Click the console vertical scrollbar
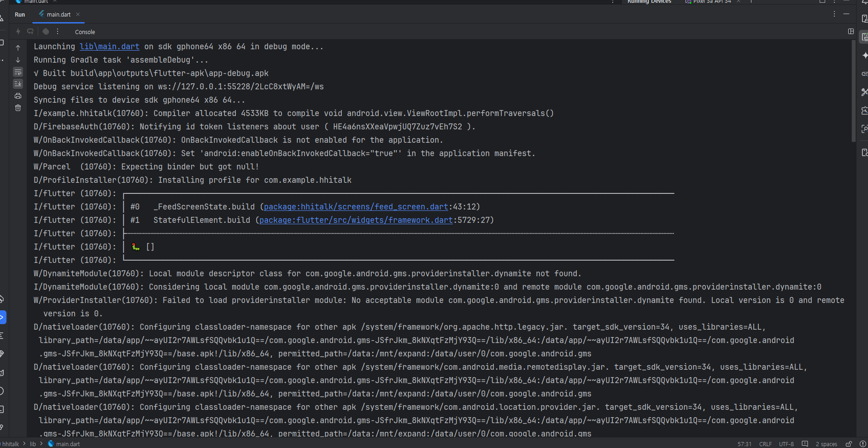The height and width of the screenshot is (448, 868). coord(854,90)
